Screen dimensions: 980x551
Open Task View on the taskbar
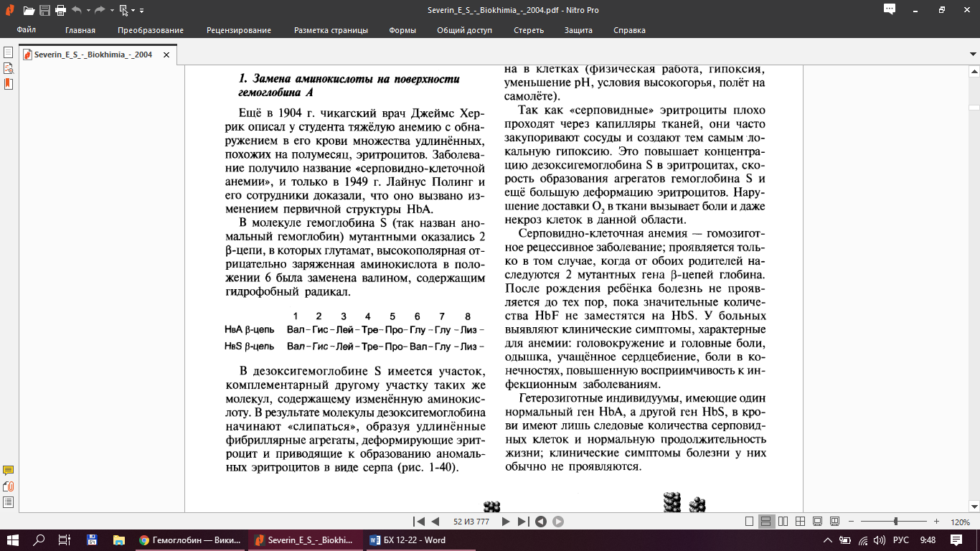tap(65, 540)
